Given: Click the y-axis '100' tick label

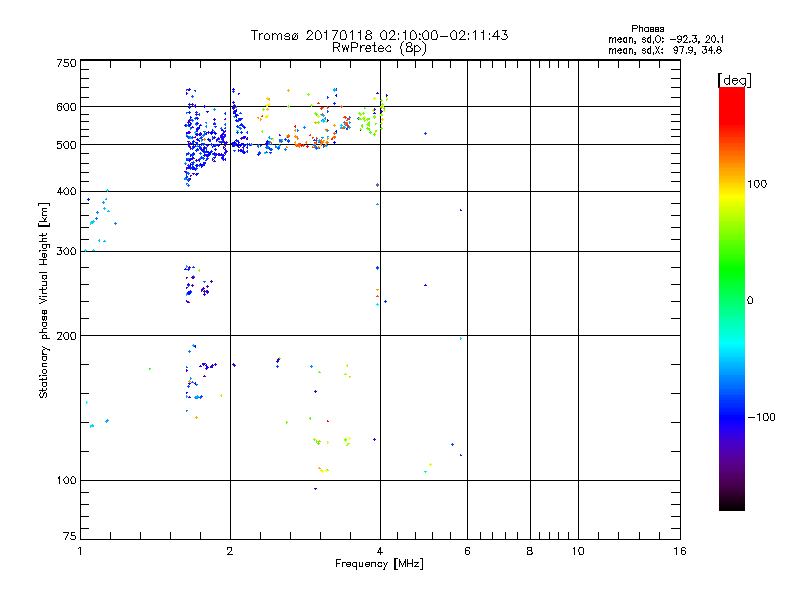Looking at the screenshot, I should pyautogui.click(x=66, y=481).
